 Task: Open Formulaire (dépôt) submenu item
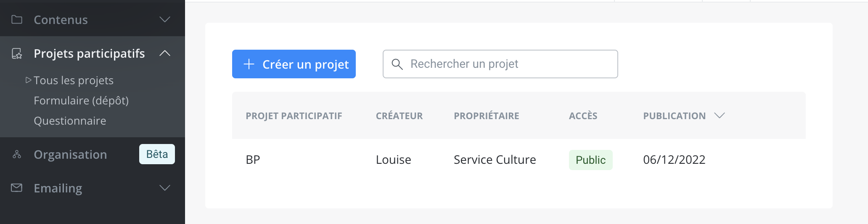[x=81, y=101]
